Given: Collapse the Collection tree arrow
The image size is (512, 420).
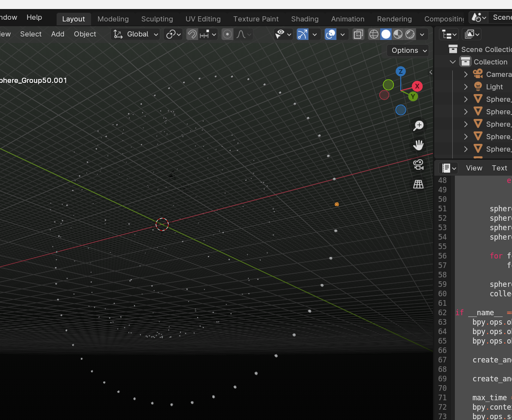Looking at the screenshot, I should pyautogui.click(x=453, y=62).
